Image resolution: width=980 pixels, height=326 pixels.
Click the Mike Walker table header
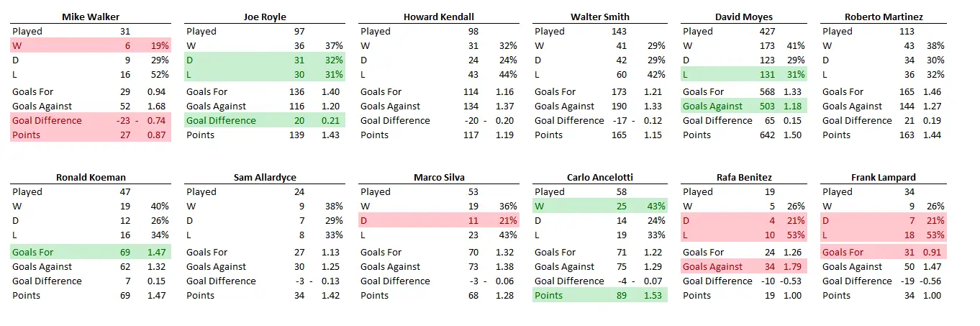coord(90,17)
